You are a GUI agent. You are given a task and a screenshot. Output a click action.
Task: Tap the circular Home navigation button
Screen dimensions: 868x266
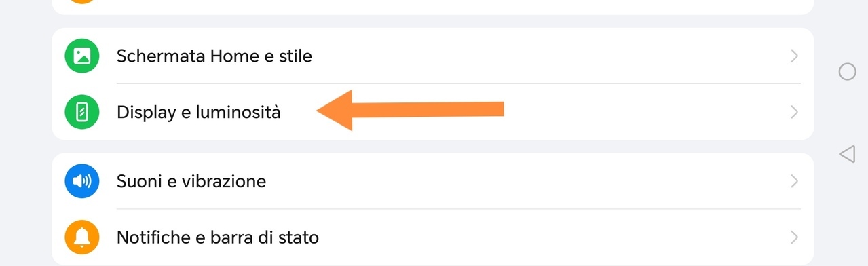847,72
